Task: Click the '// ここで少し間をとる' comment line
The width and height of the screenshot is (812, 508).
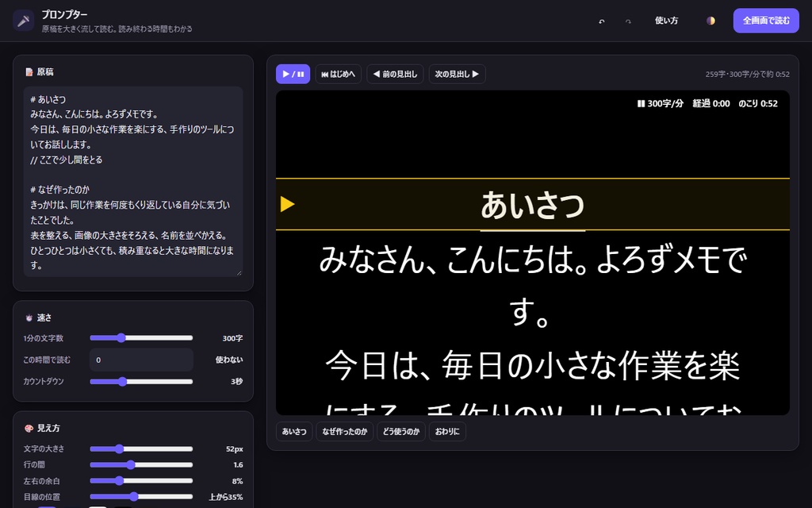Action: 67,160
